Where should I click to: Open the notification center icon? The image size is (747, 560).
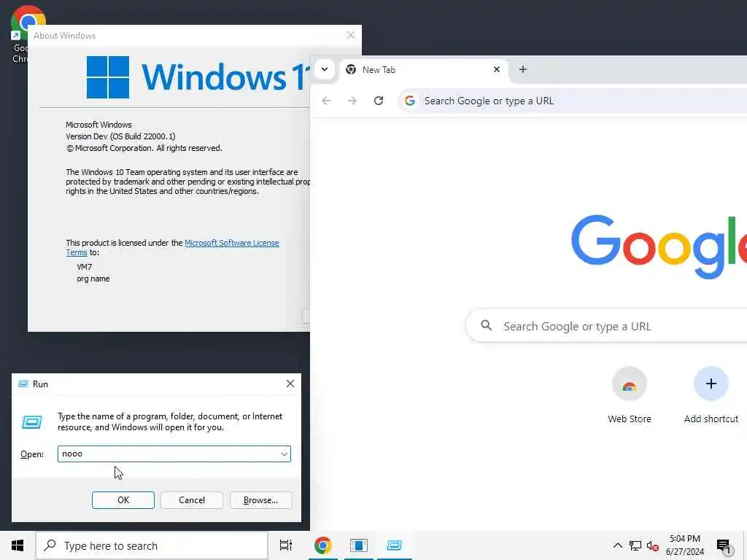pyautogui.click(x=724, y=545)
